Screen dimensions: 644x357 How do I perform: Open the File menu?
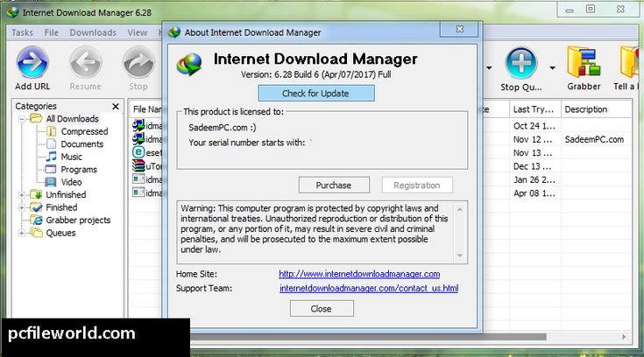(x=52, y=32)
